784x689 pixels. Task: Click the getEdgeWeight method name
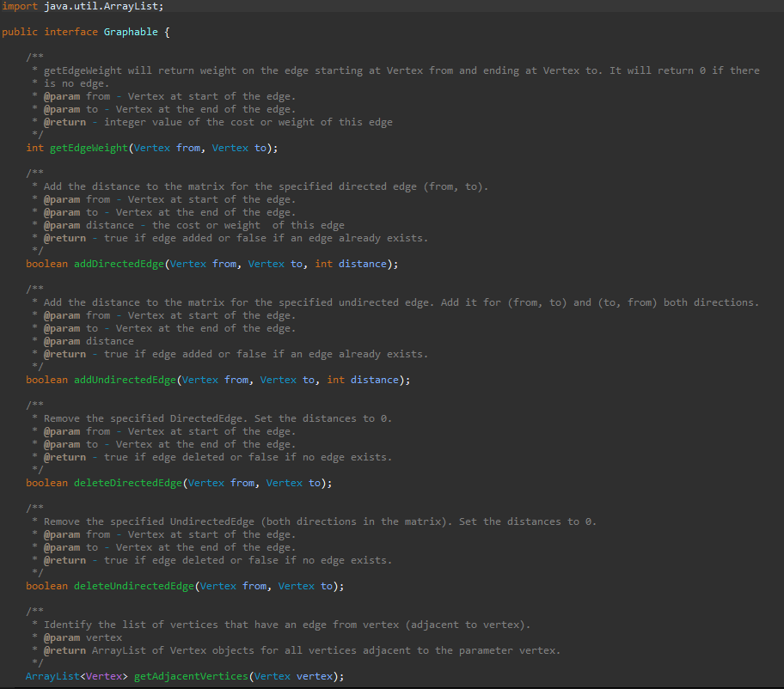(x=89, y=148)
